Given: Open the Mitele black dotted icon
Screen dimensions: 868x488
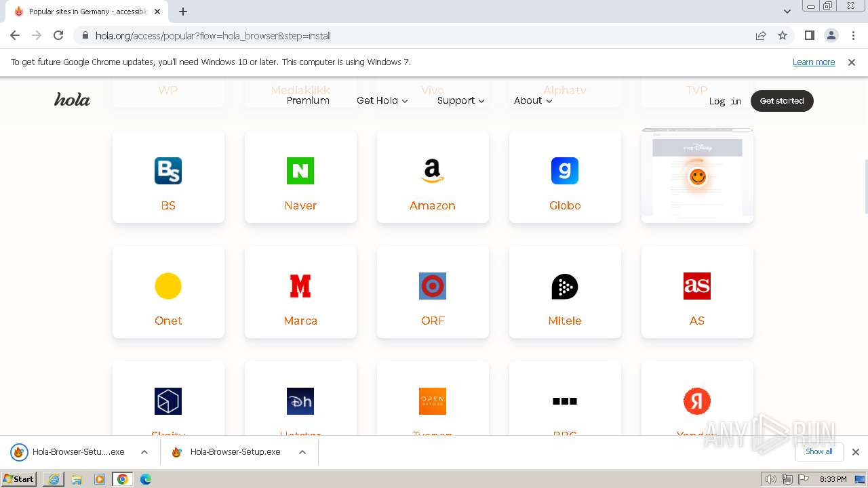Looking at the screenshot, I should coord(565,286).
